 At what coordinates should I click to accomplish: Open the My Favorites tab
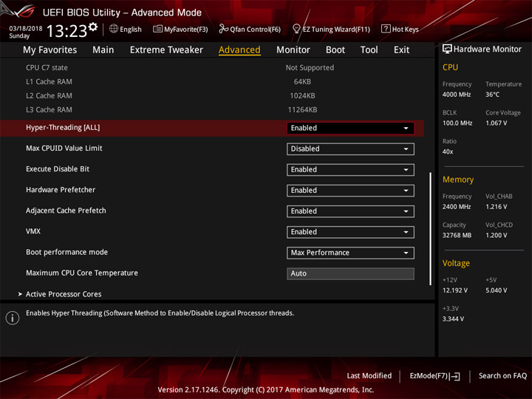(50, 50)
